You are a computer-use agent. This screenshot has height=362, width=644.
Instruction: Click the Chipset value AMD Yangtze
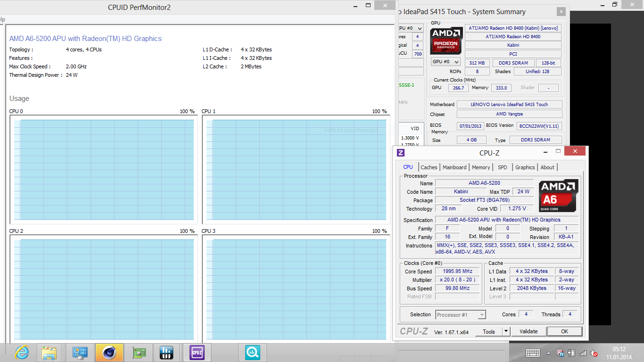tap(509, 114)
